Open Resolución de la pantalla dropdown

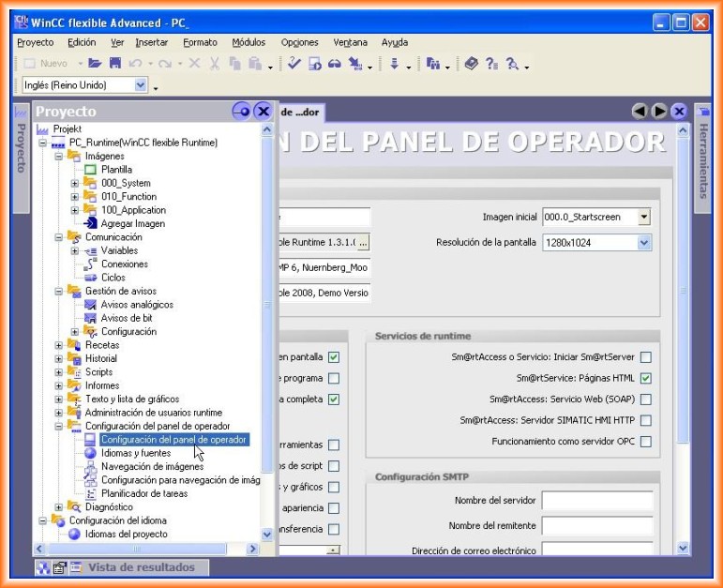(x=643, y=243)
